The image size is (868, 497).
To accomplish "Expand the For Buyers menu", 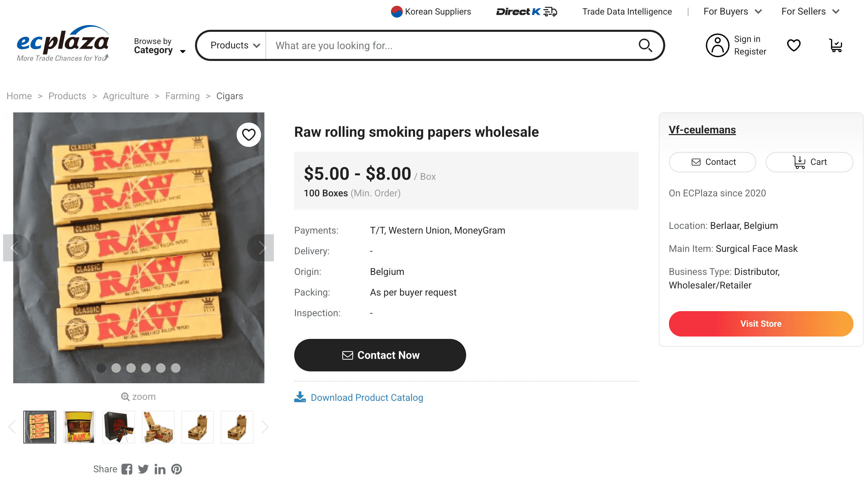I will [732, 12].
